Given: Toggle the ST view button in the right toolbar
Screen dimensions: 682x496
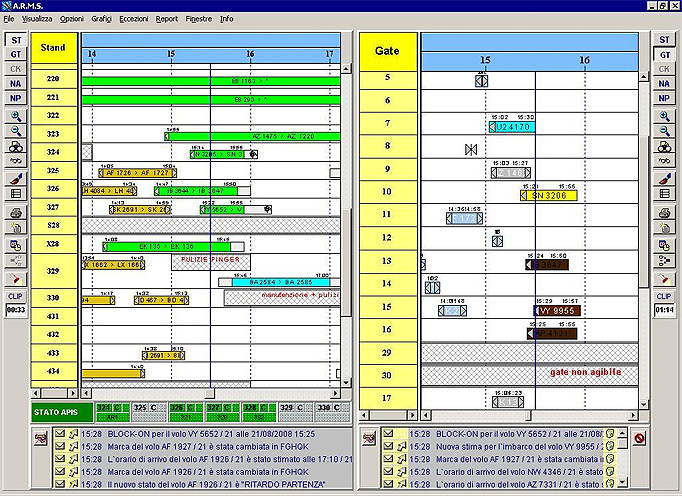Looking at the screenshot, I should tap(664, 40).
